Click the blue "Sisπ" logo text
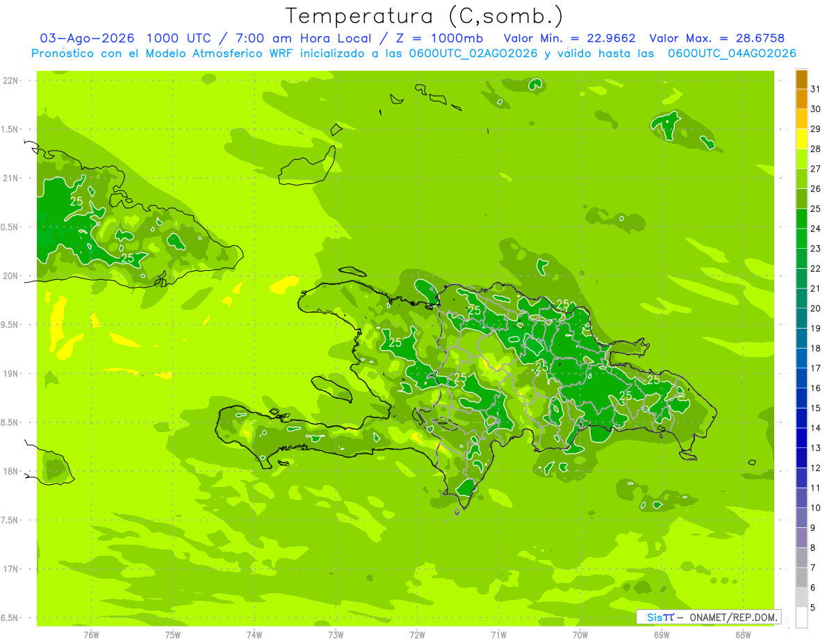This screenshot has width=834, height=644. (660, 617)
